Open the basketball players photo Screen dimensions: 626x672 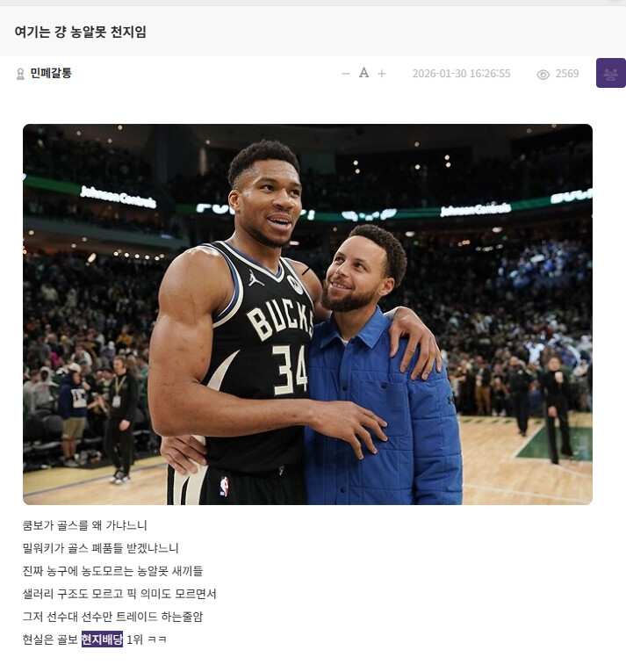(x=307, y=314)
